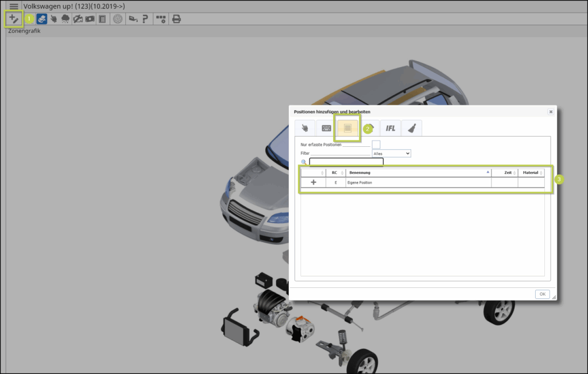
Task: Click the calculator icon in toolbar
Action: 102,19
